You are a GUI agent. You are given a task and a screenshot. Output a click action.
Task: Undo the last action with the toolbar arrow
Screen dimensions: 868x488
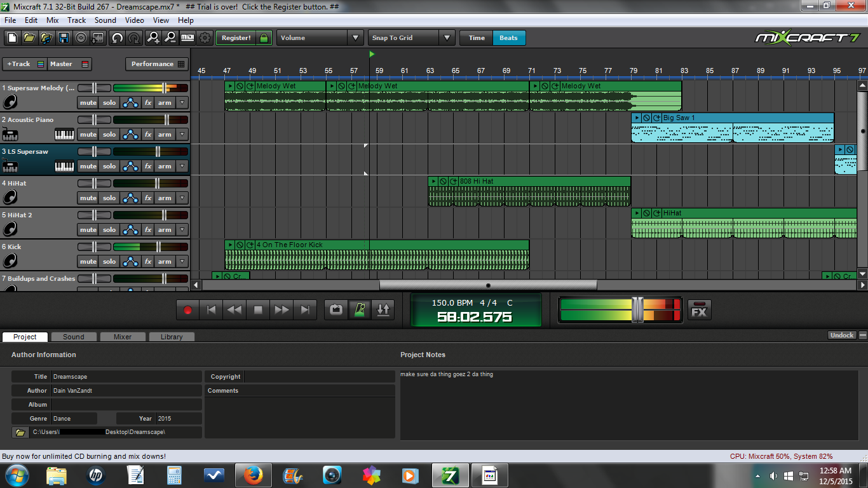[117, 38]
